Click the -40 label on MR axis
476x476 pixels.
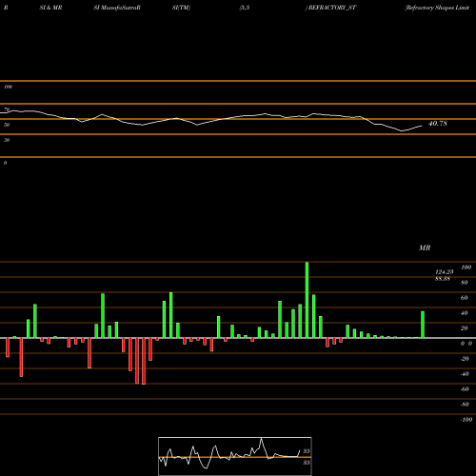click(x=465, y=374)
